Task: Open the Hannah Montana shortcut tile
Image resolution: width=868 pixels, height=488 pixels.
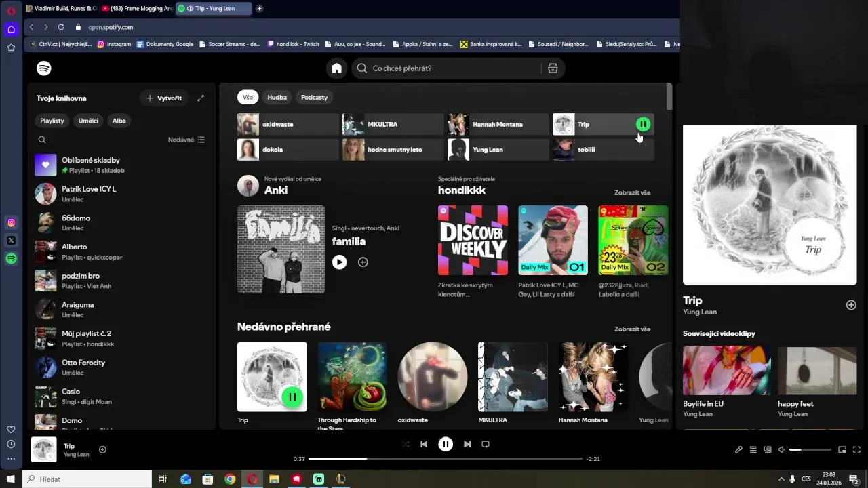Action: pos(498,125)
